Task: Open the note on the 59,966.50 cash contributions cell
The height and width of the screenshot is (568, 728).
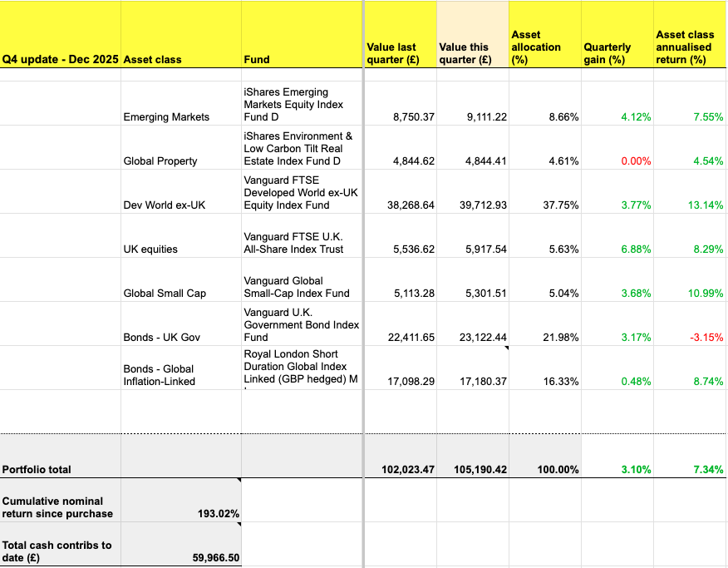Action: coord(239,527)
